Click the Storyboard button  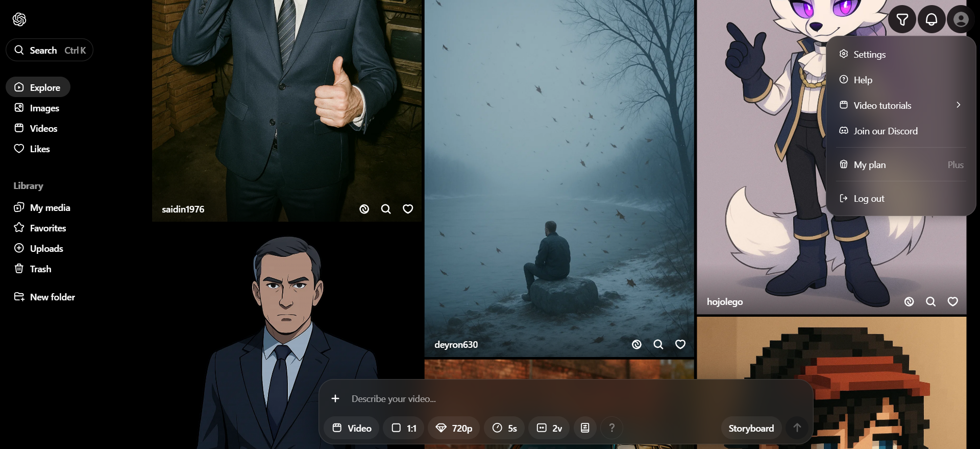point(751,428)
